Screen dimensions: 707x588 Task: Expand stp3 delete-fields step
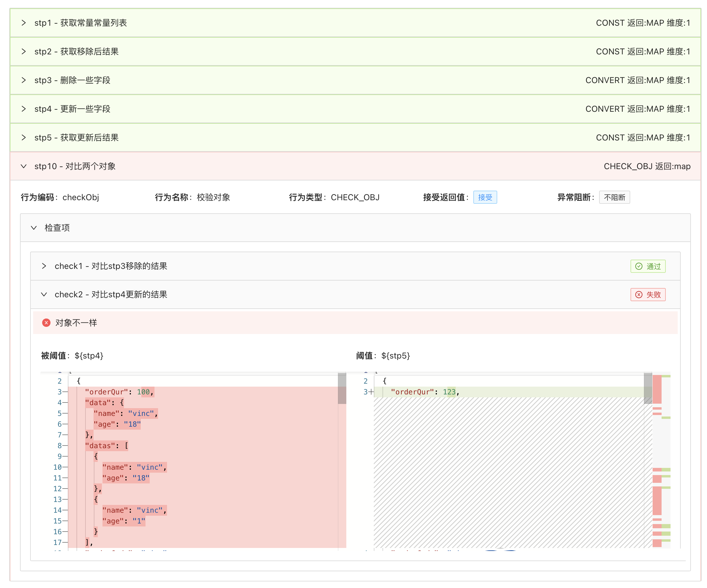coord(24,80)
